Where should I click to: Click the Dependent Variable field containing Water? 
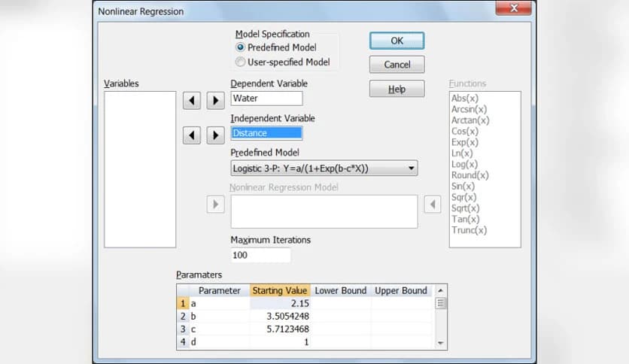pyautogui.click(x=267, y=99)
